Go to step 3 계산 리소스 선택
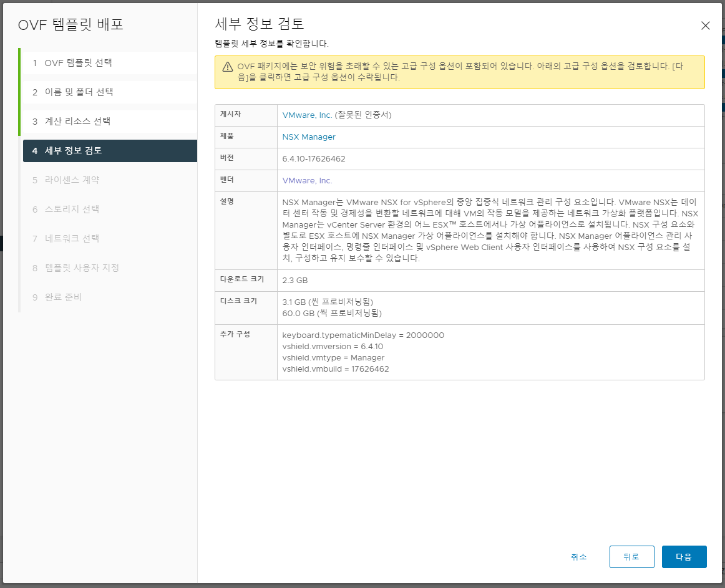 tap(110, 122)
